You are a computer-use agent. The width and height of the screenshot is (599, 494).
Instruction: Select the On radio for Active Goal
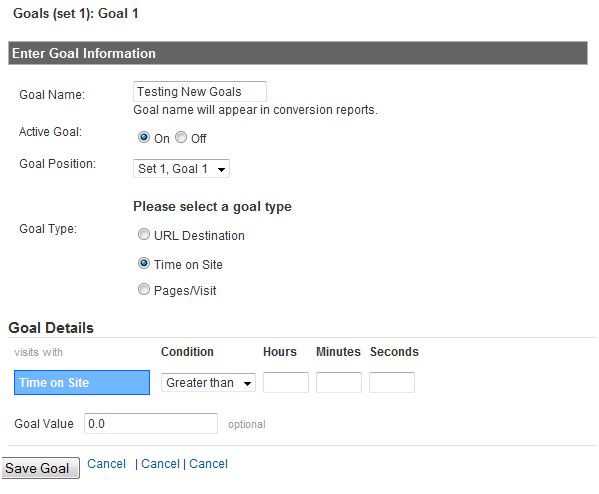point(144,137)
